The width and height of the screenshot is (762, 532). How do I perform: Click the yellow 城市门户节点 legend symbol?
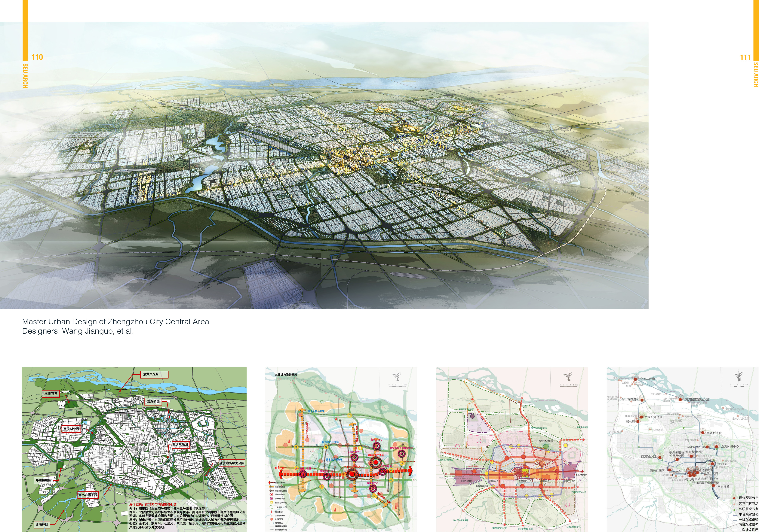click(x=272, y=503)
